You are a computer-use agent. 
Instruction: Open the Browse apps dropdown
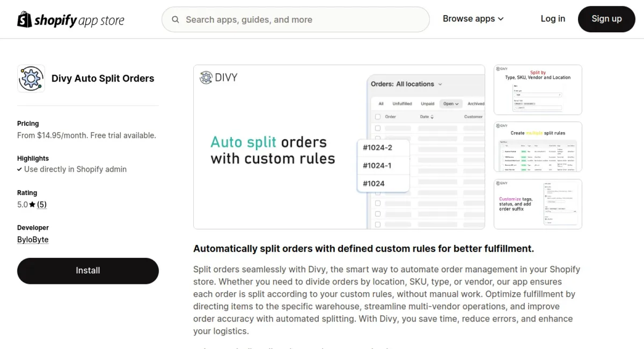[x=473, y=19]
